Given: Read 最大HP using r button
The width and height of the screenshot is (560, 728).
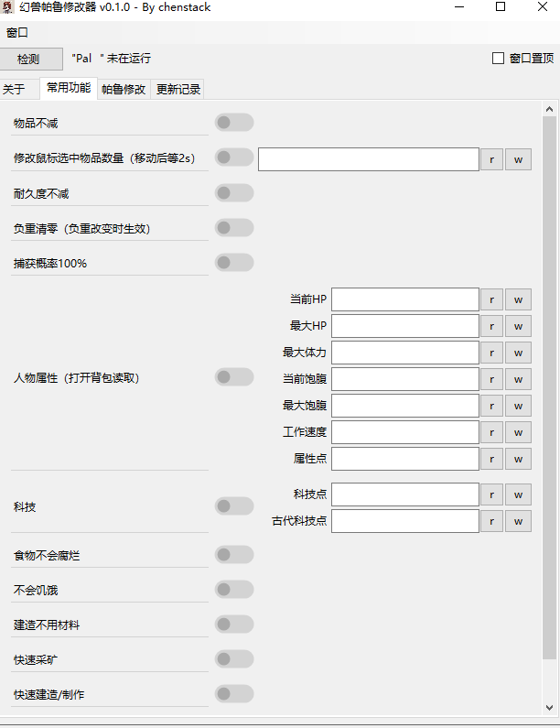Looking at the screenshot, I should [x=491, y=326].
